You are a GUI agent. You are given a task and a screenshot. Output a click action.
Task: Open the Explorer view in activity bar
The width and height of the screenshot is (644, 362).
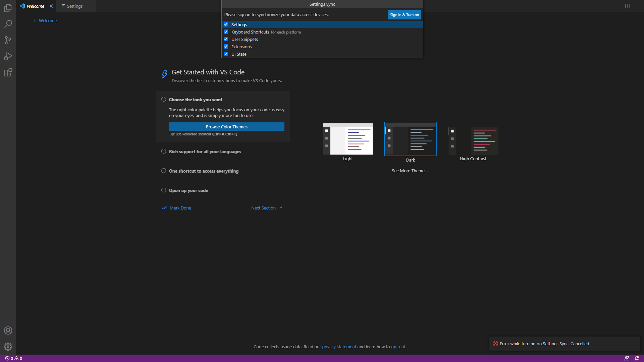(x=8, y=8)
